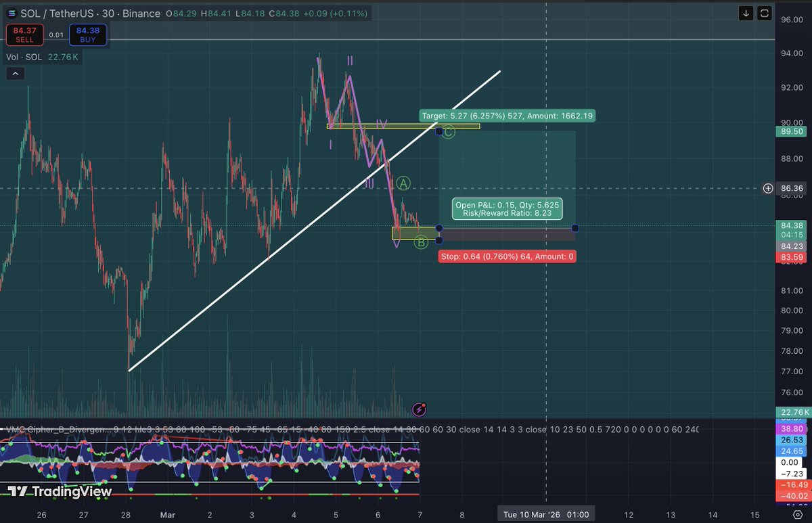
Task: Click the Tue 10 Mar '26 01:00 time label
Action: (545, 514)
